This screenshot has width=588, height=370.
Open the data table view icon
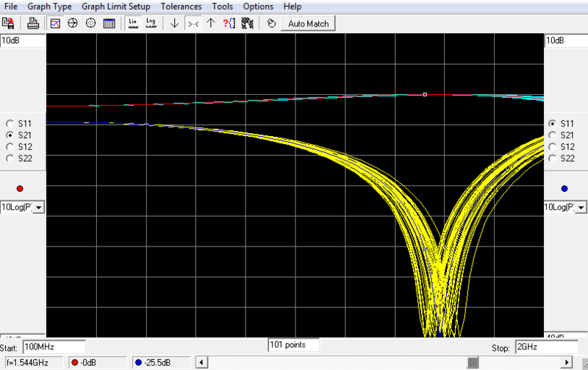tap(109, 23)
